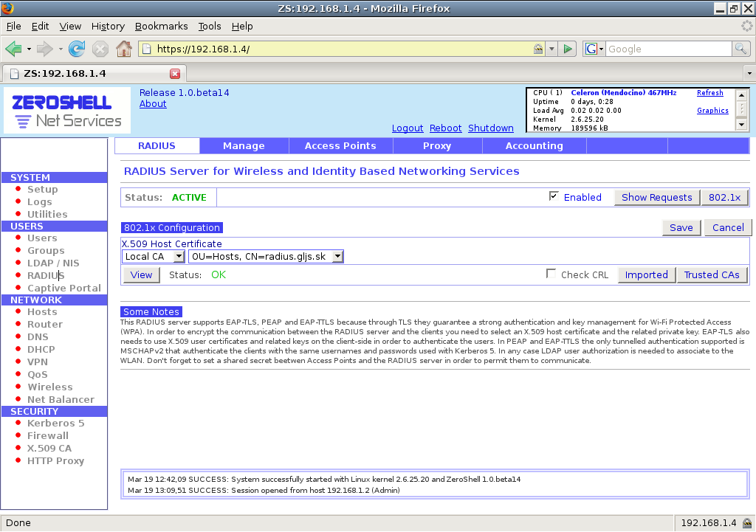Viewport: 756px width, 532px height.
Task: Click the Firefox forward arrow
Action: click(44, 49)
